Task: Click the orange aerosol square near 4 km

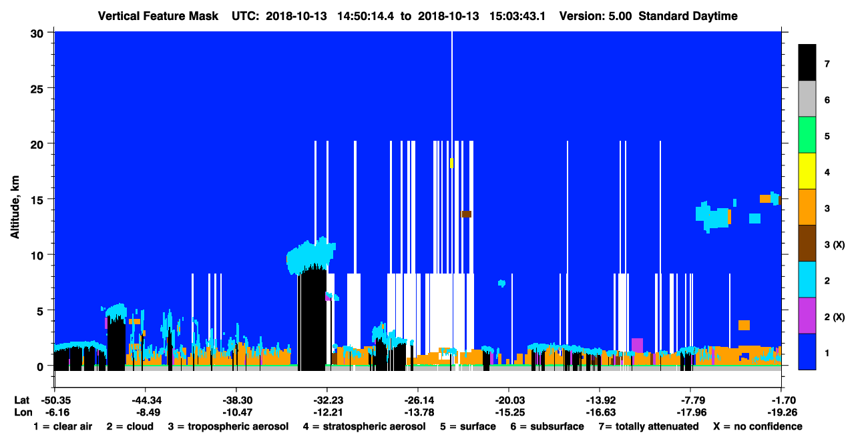Action: click(x=744, y=325)
